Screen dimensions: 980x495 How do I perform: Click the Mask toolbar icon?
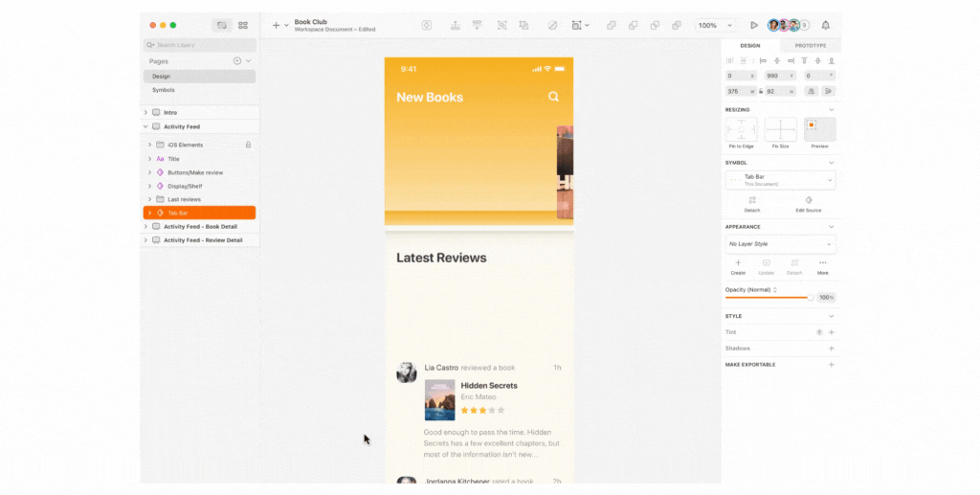552,26
